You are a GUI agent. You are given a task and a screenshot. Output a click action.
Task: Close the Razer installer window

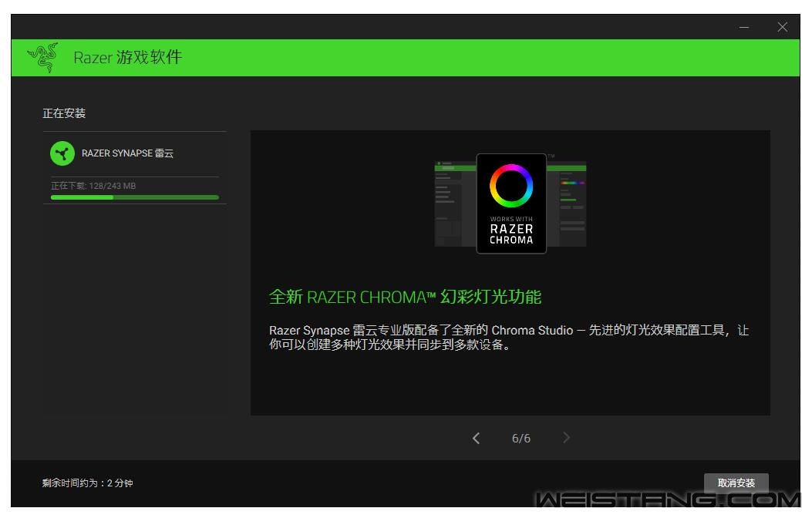coord(783,27)
